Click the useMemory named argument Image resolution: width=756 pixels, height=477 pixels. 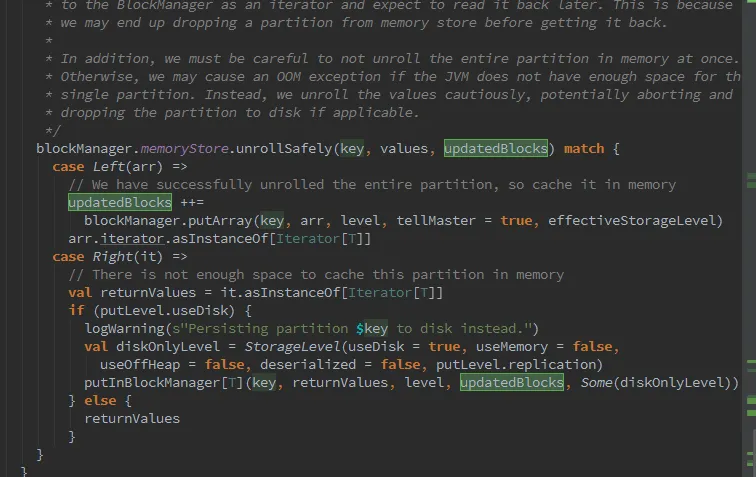tap(512, 347)
